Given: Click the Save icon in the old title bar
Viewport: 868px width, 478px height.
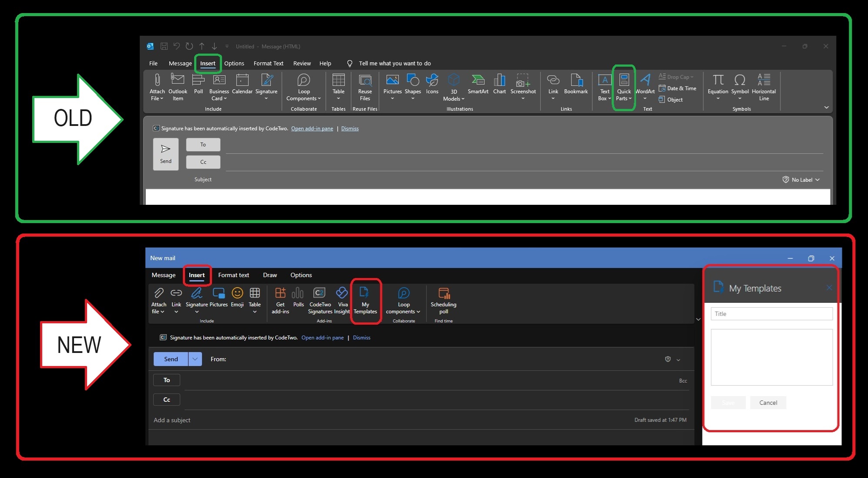Looking at the screenshot, I should click(x=164, y=46).
